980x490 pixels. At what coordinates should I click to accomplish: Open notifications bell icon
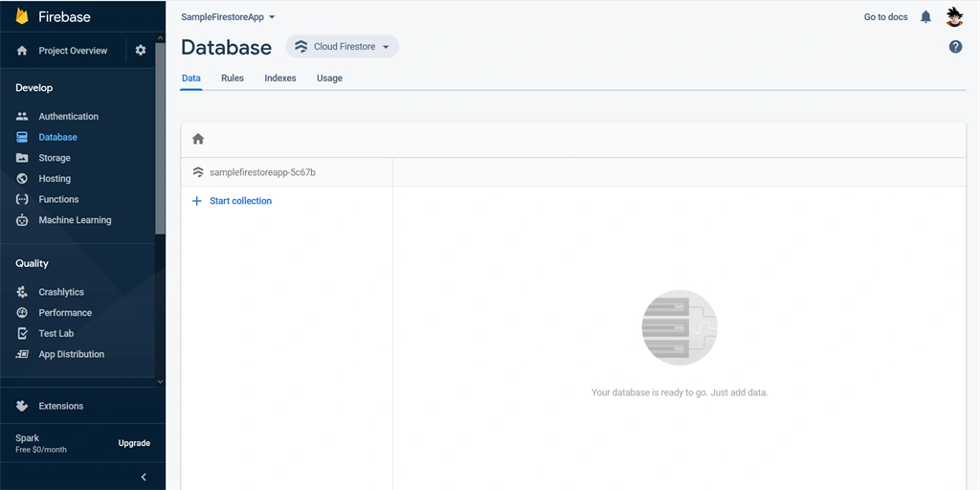click(925, 17)
